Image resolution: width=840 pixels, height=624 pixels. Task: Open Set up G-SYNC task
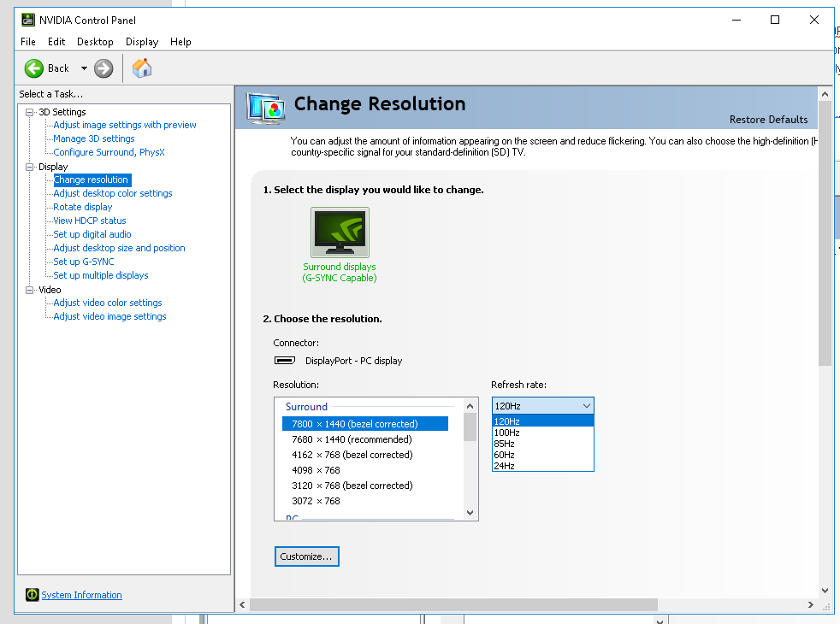(83, 262)
